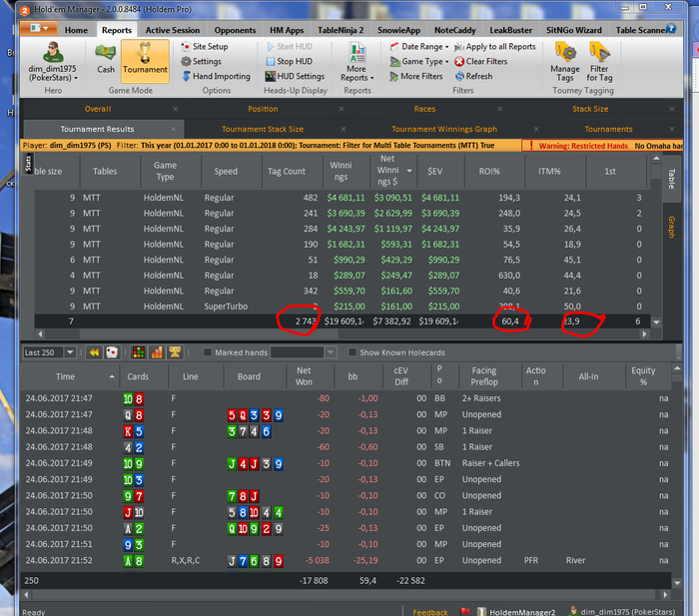
Task: Refresh the report
Action: (x=474, y=76)
